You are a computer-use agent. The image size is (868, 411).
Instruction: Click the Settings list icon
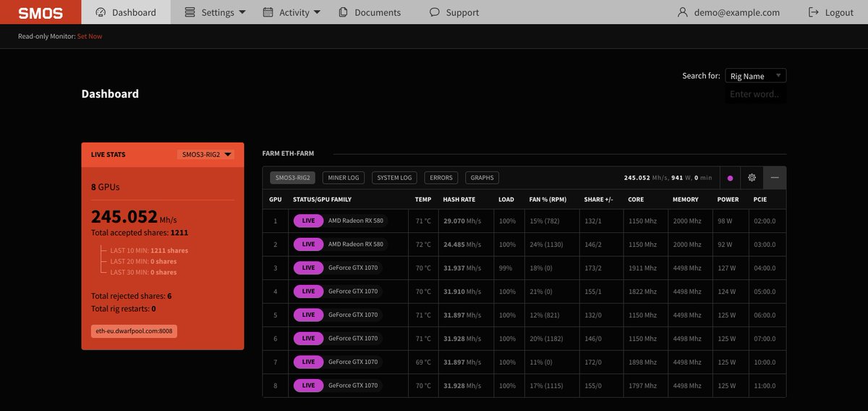click(190, 12)
